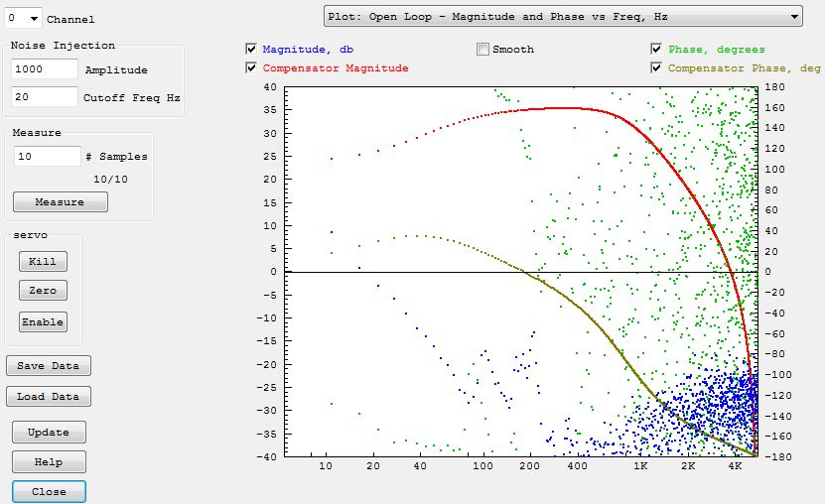Click the servo Zero button
Image resolution: width=825 pixels, height=504 pixels.
(43, 291)
